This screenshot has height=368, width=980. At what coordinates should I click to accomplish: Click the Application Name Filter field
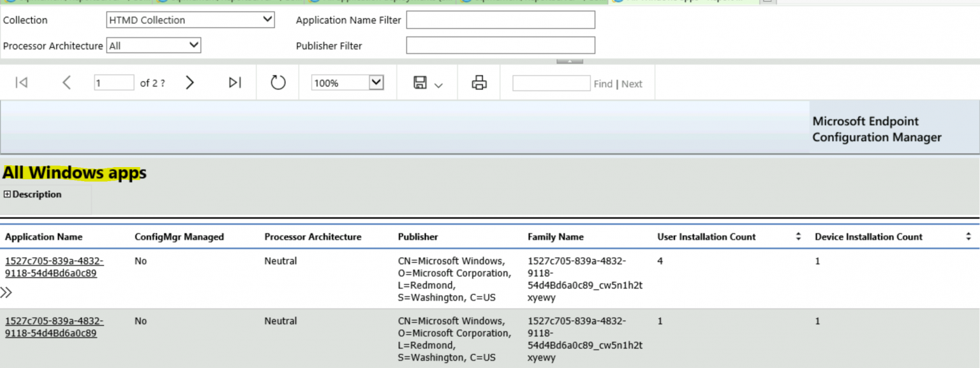click(500, 20)
